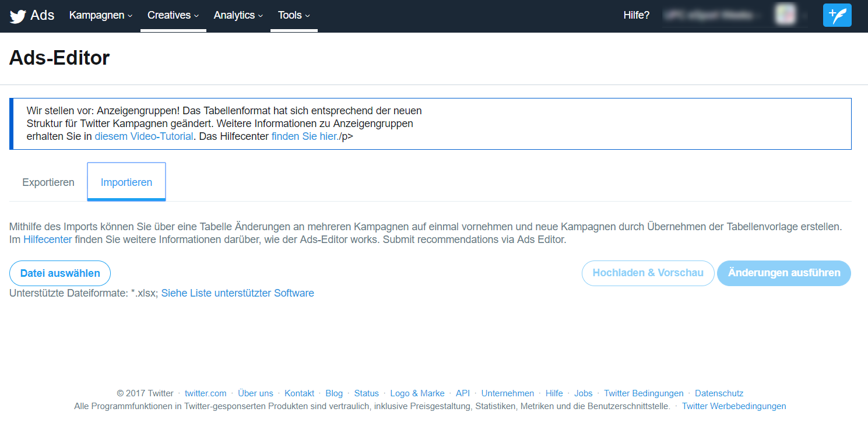The image size is (868, 426).
Task: Open the Twitter Werbebedingungen link
Action: pos(734,406)
